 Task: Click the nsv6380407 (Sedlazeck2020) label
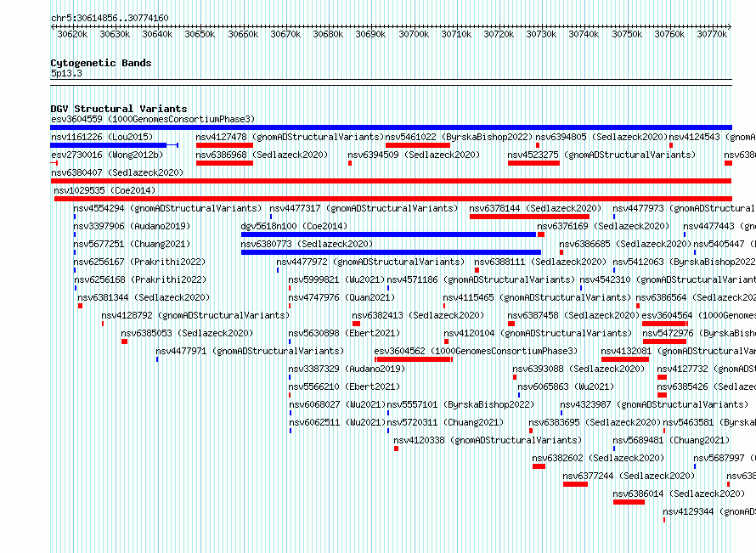point(117,172)
